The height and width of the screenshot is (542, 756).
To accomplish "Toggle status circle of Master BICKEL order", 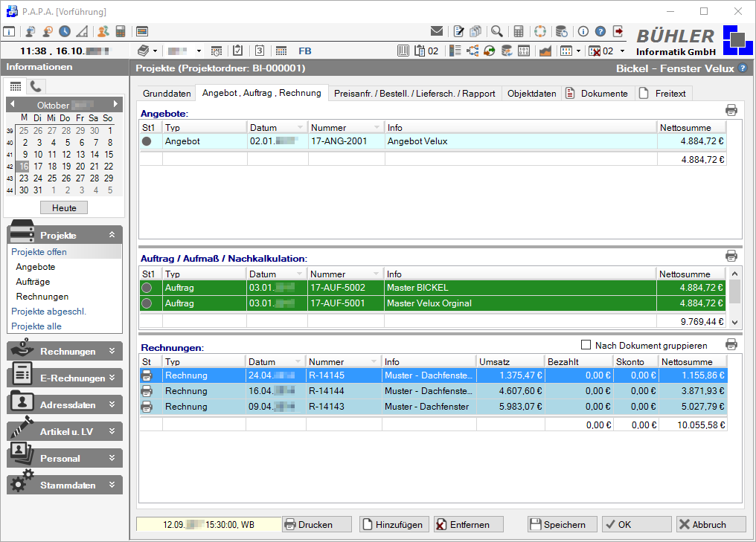I will [x=147, y=288].
